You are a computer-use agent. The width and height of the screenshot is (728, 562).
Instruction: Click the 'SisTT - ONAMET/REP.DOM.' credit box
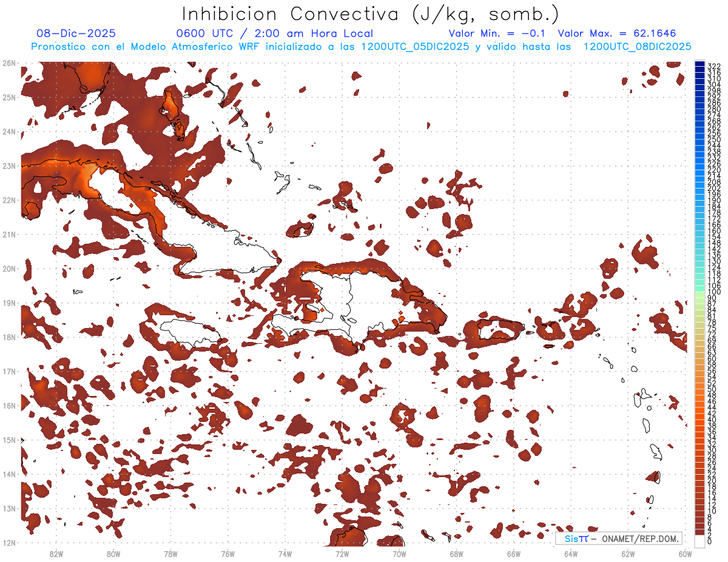pyautogui.click(x=619, y=538)
